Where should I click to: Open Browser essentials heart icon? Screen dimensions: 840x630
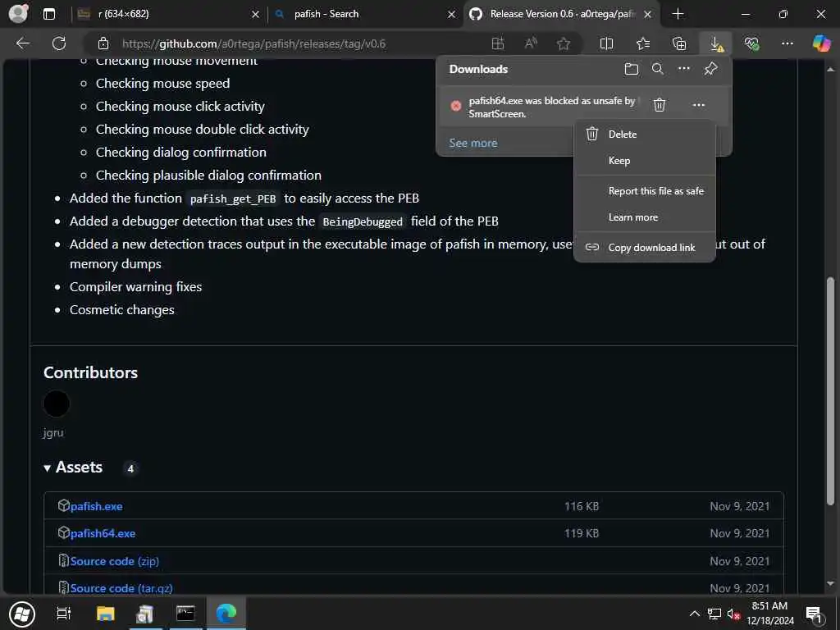(751, 43)
